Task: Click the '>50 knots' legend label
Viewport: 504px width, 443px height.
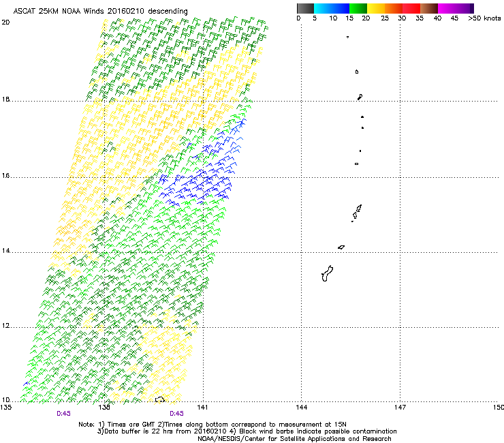Action: click(x=484, y=18)
